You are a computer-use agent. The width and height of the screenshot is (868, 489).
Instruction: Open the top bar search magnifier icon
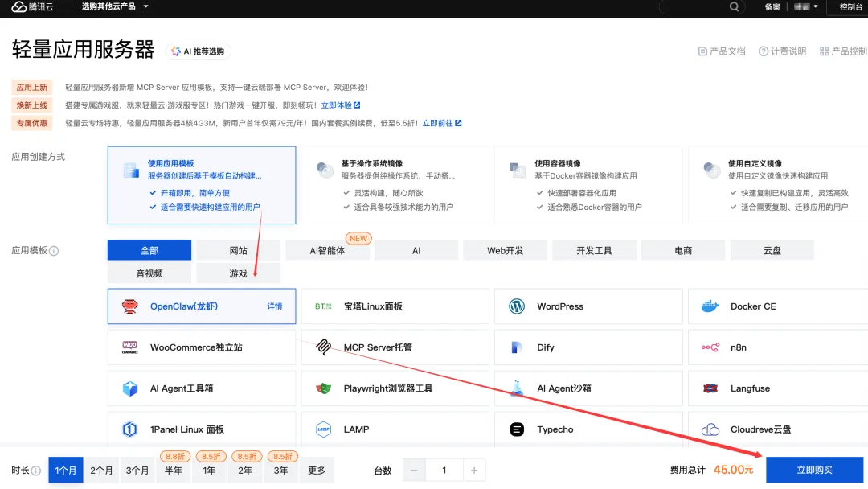point(734,6)
